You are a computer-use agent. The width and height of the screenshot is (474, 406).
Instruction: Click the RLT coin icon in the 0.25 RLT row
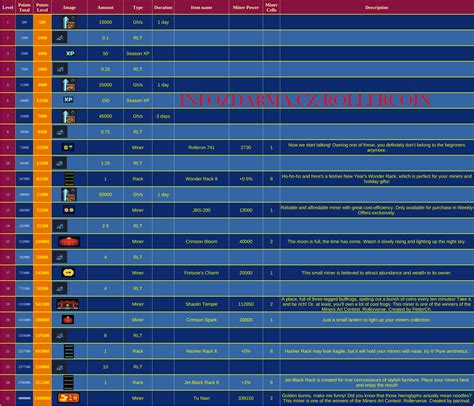tap(60, 69)
